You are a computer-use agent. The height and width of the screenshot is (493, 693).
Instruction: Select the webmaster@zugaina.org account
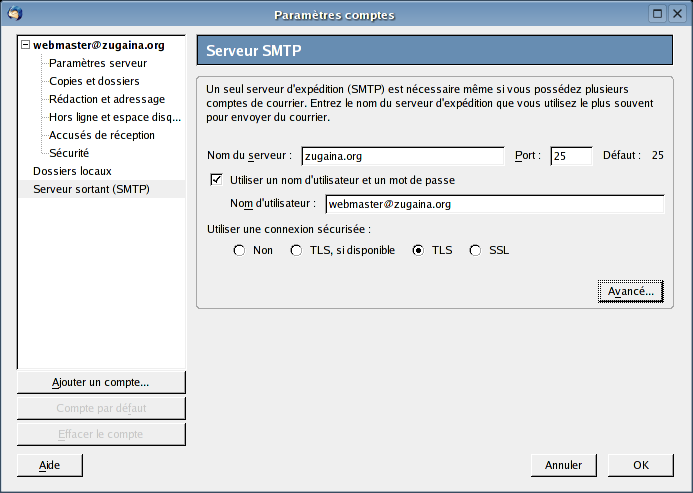(x=99, y=45)
